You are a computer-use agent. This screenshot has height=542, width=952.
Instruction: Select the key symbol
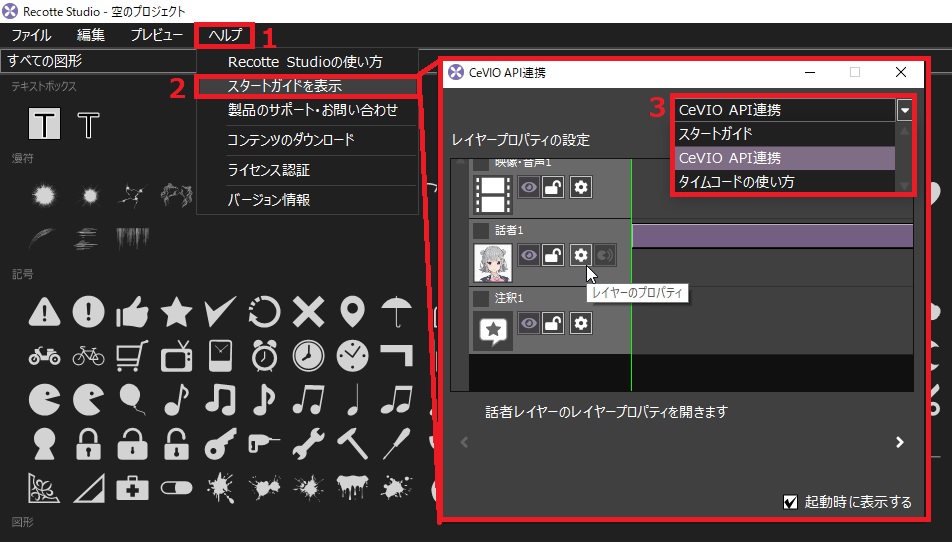click(220, 444)
